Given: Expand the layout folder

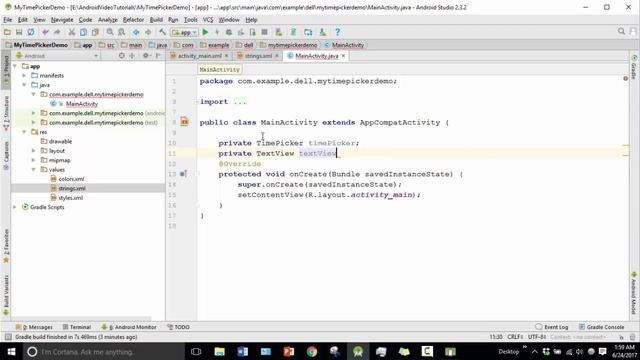Looking at the screenshot, I should pyautogui.click(x=34, y=151).
